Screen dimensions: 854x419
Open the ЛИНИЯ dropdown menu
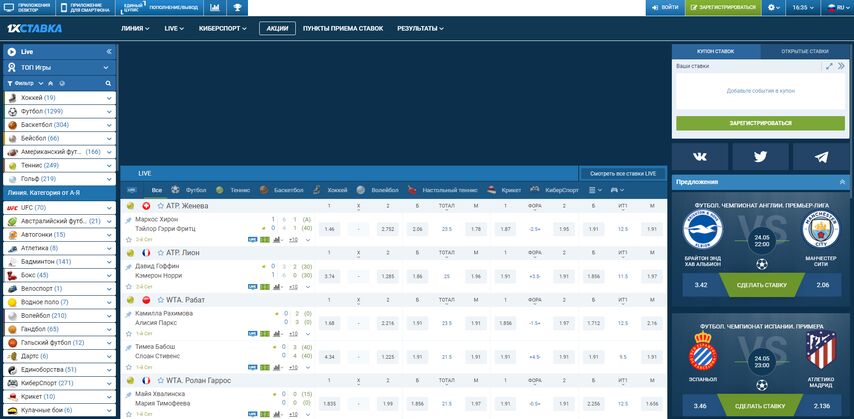pos(135,28)
